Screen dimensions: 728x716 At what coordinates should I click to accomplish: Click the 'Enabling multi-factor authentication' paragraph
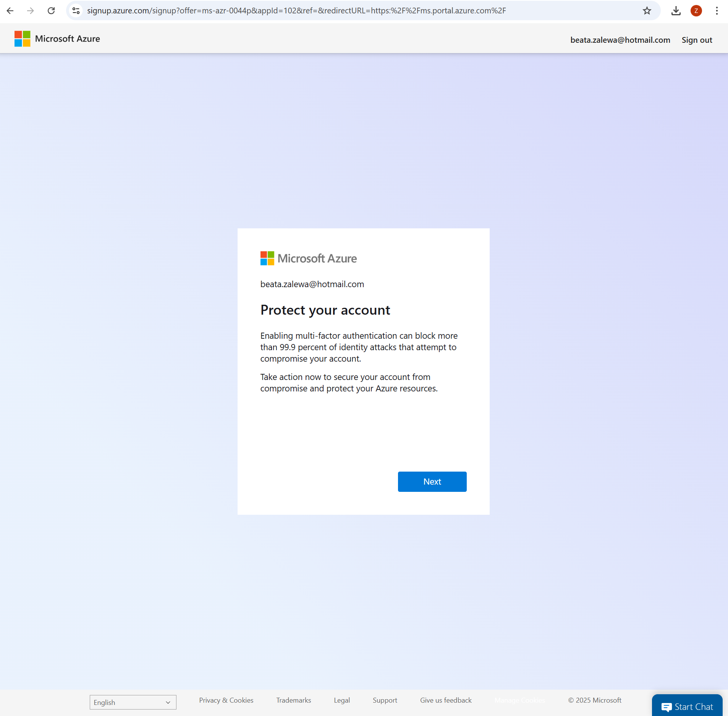359,347
